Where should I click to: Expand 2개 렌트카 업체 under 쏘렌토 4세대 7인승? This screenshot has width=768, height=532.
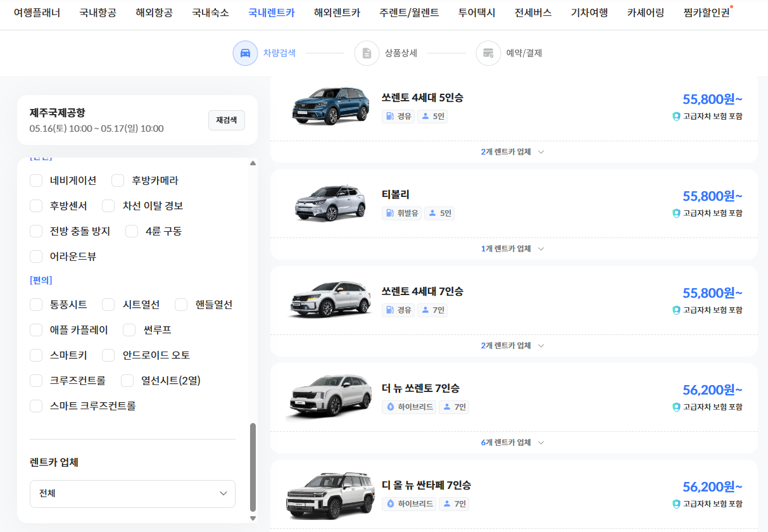[512, 346]
